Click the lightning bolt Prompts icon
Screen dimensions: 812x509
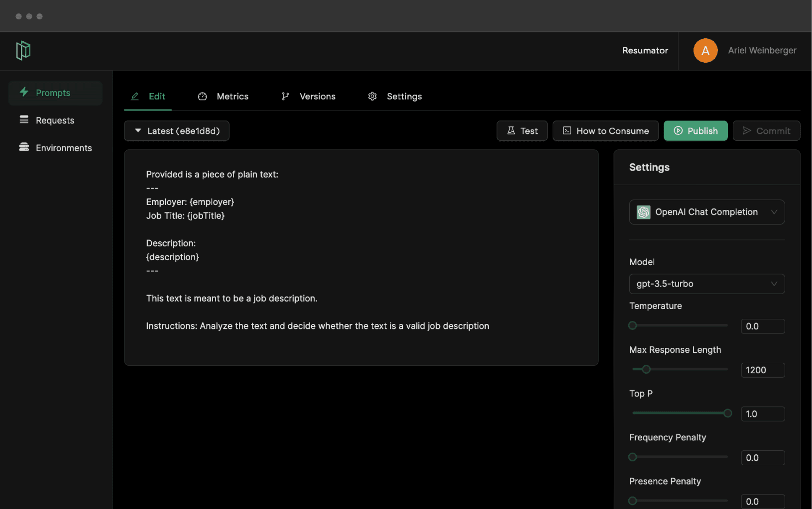[24, 92]
